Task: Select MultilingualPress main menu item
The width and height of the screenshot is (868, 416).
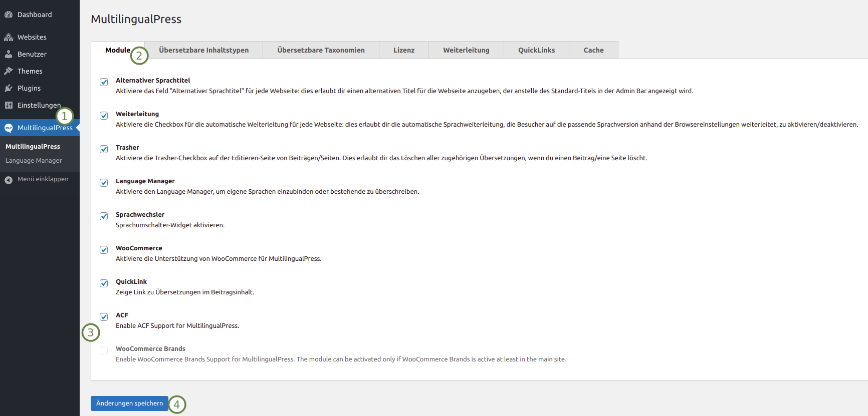Action: 40,128
